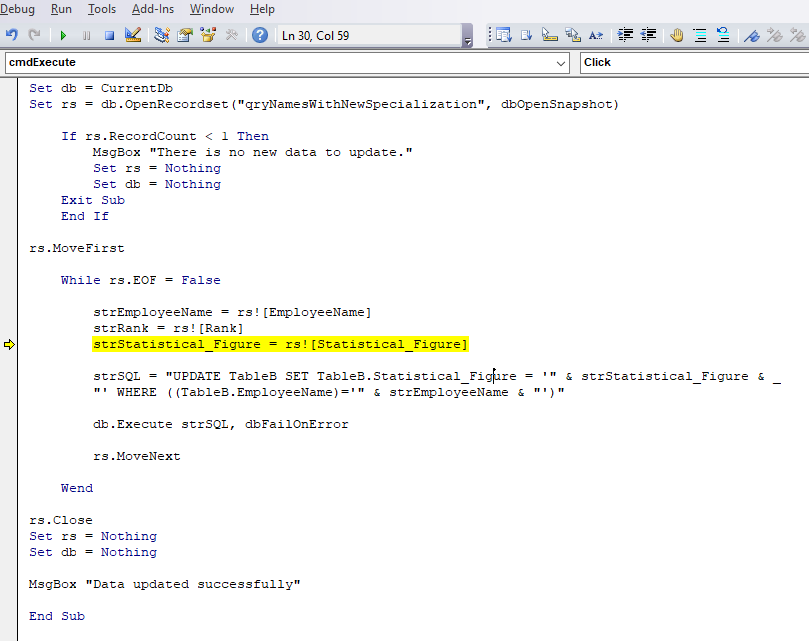
Task: Open the Object Browser icon
Action: coord(208,35)
